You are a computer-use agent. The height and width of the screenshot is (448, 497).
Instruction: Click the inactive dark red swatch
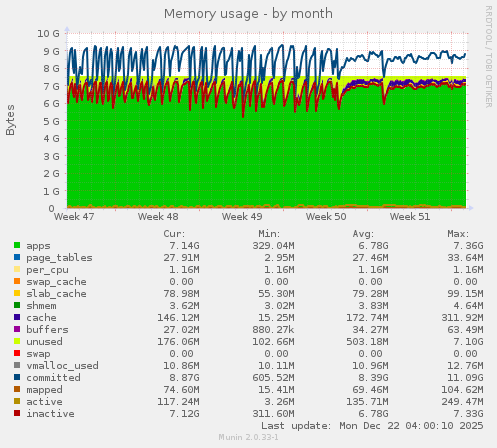tap(17, 413)
